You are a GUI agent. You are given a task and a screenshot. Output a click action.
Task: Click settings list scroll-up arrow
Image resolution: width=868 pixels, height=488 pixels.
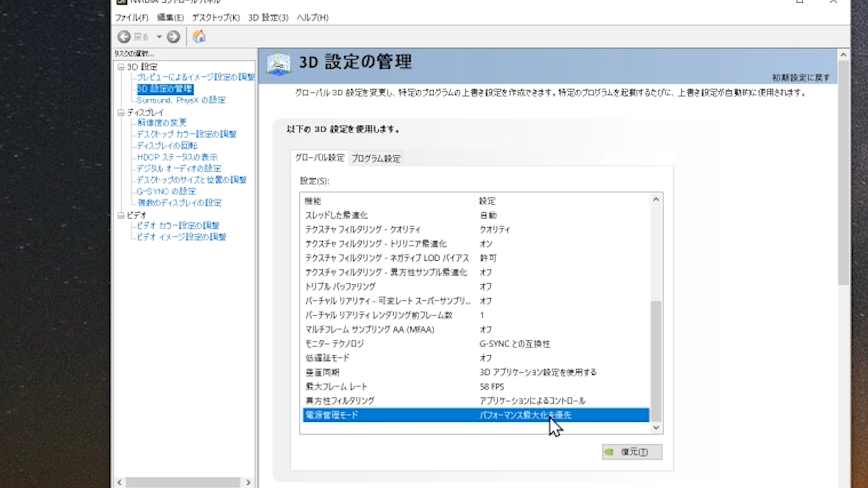(656, 200)
